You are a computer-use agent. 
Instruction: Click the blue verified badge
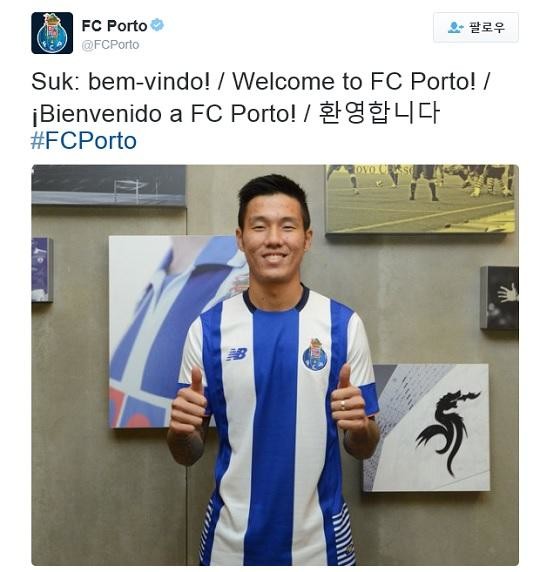click(157, 25)
